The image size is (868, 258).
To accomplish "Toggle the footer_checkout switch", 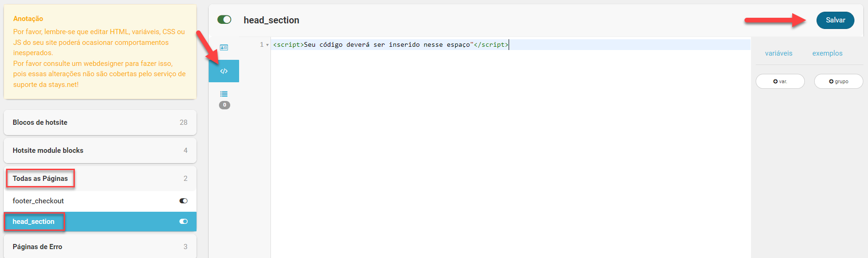I will point(183,201).
